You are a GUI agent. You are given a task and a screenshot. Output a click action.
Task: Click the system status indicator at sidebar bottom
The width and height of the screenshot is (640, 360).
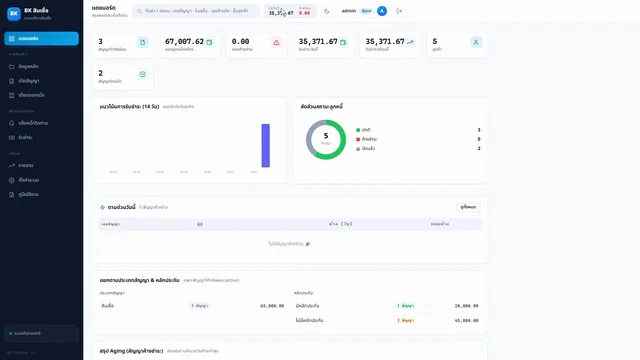pyautogui.click(x=41, y=333)
